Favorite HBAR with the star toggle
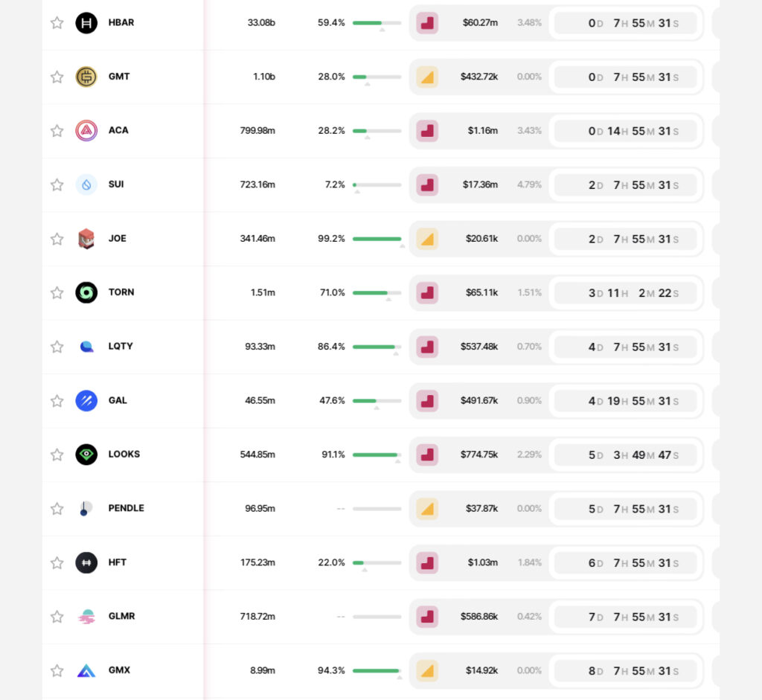Screen dimensions: 762x700 (x=57, y=23)
